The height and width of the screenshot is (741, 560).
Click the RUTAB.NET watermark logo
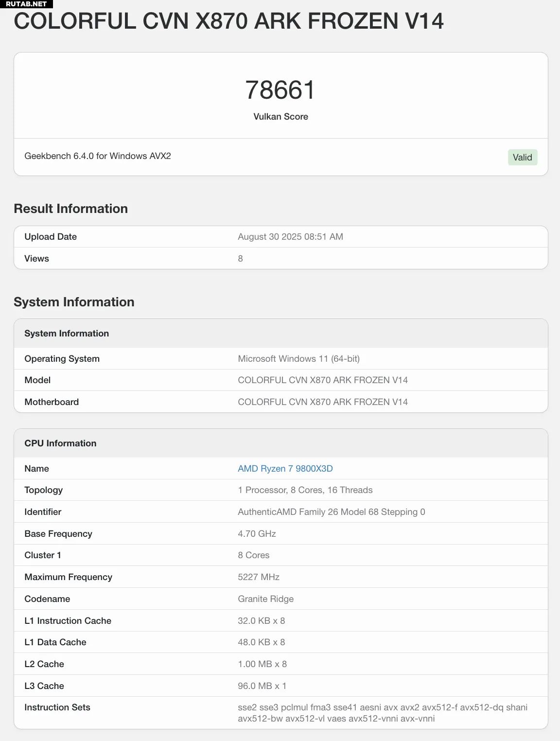point(26,4)
